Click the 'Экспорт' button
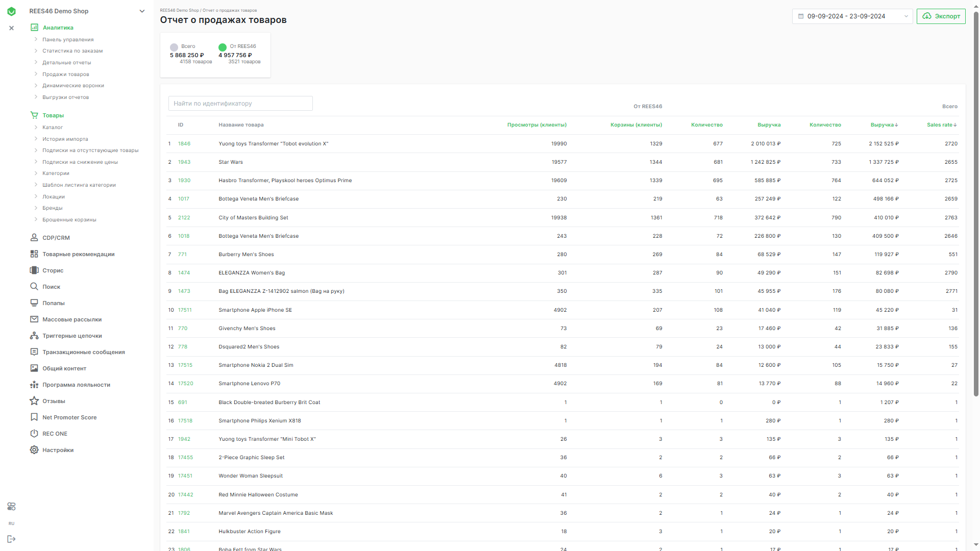 click(x=941, y=16)
